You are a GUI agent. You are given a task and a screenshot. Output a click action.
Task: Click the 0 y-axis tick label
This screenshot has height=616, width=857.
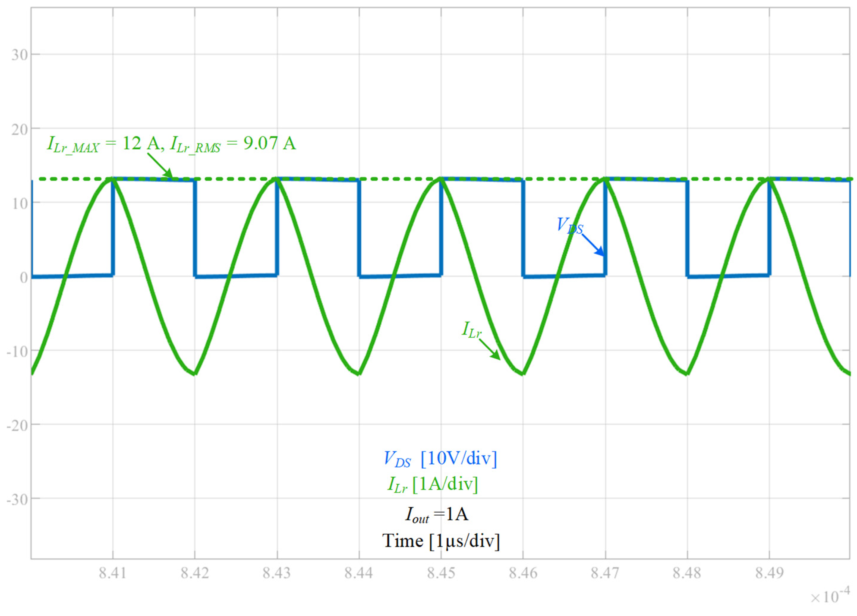(24, 277)
